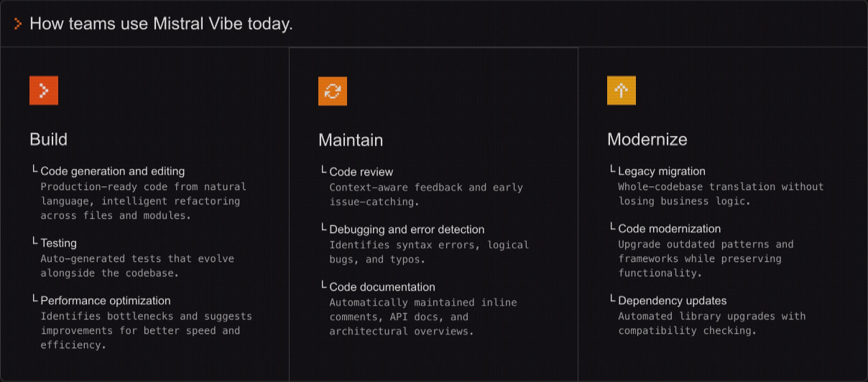Open the Code documentation item
This screenshot has height=382, width=868.
pos(382,287)
